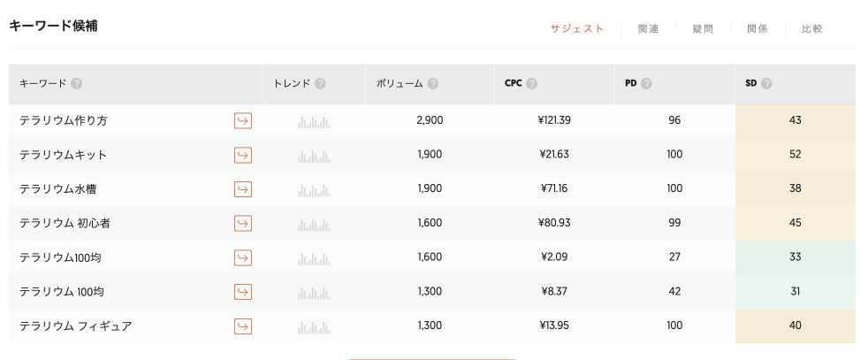Open arrow icon for テラリウムキット

[x=242, y=155]
